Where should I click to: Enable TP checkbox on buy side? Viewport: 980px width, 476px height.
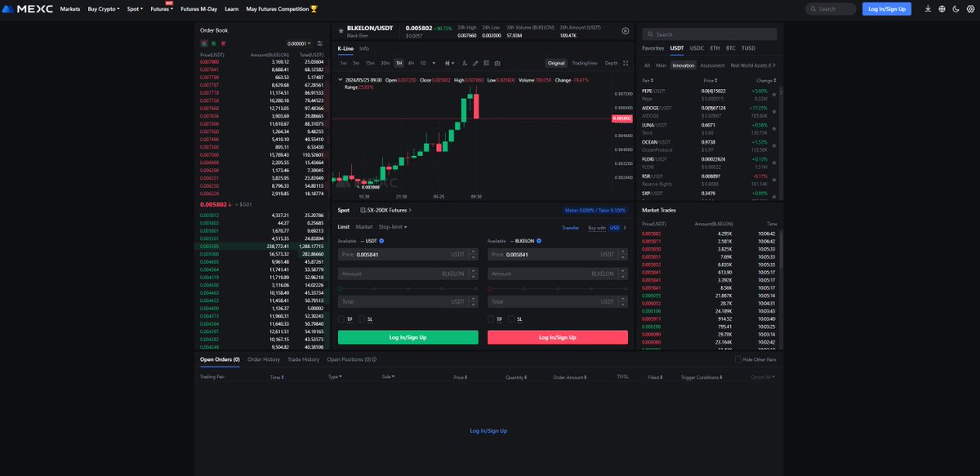(341, 318)
